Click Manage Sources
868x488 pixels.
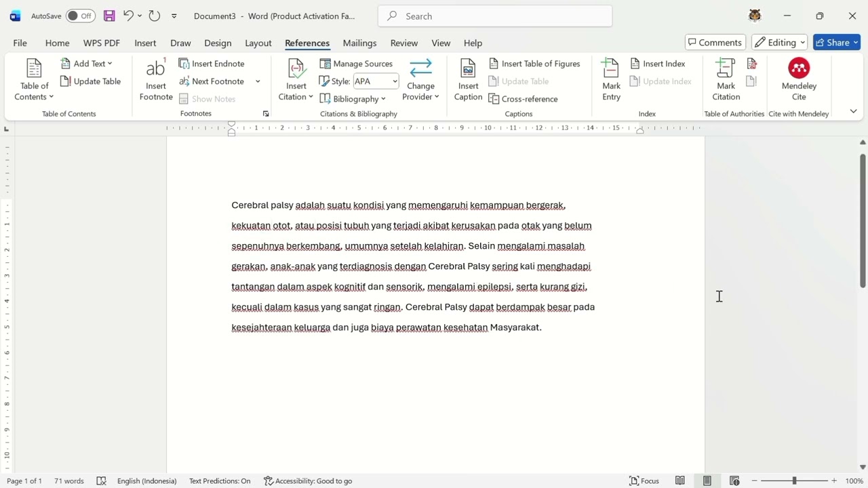tap(356, 63)
